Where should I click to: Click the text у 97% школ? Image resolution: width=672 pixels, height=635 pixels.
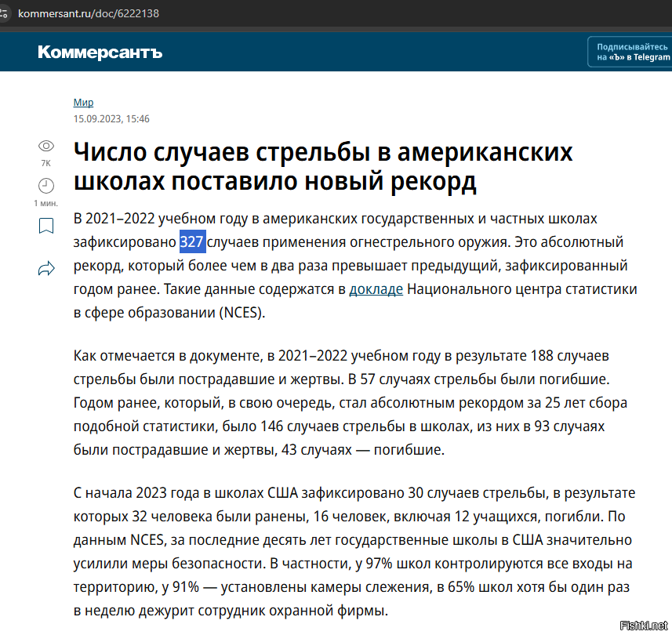coord(394,564)
